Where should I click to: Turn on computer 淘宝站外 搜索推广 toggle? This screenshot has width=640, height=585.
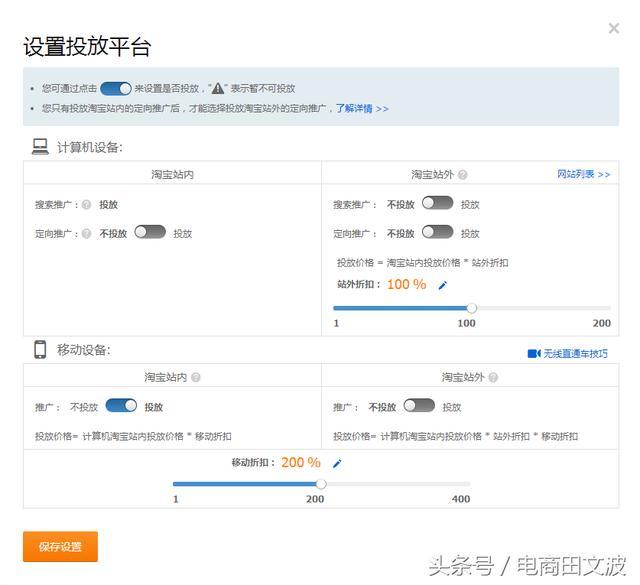(x=437, y=203)
